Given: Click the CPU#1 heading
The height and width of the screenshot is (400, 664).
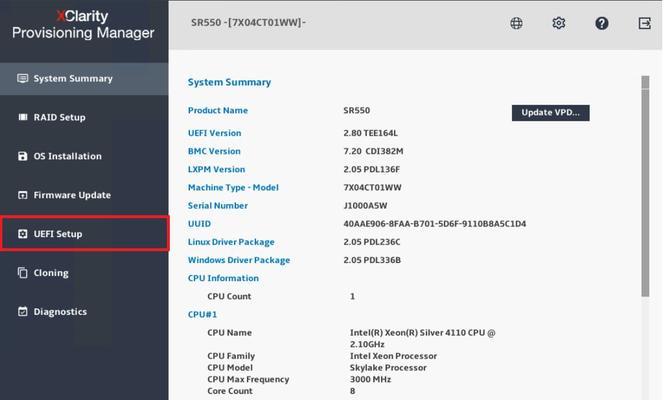Looking at the screenshot, I should click(x=202, y=314).
